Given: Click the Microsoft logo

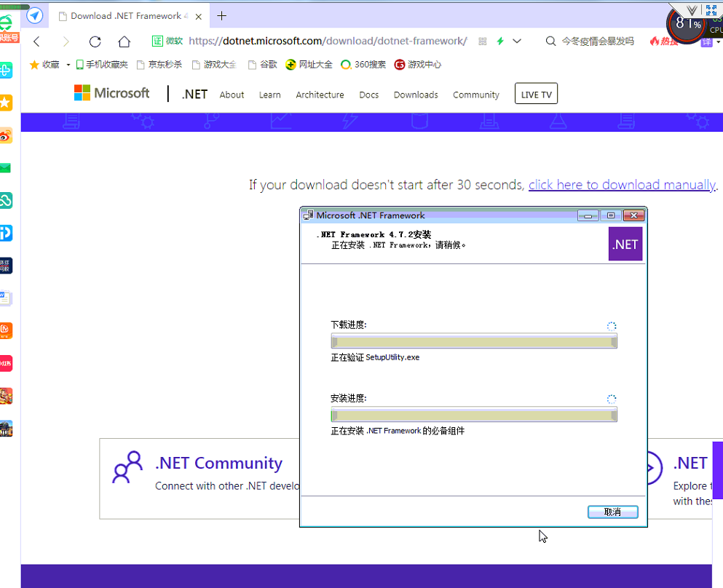Looking at the screenshot, I should pos(111,93).
